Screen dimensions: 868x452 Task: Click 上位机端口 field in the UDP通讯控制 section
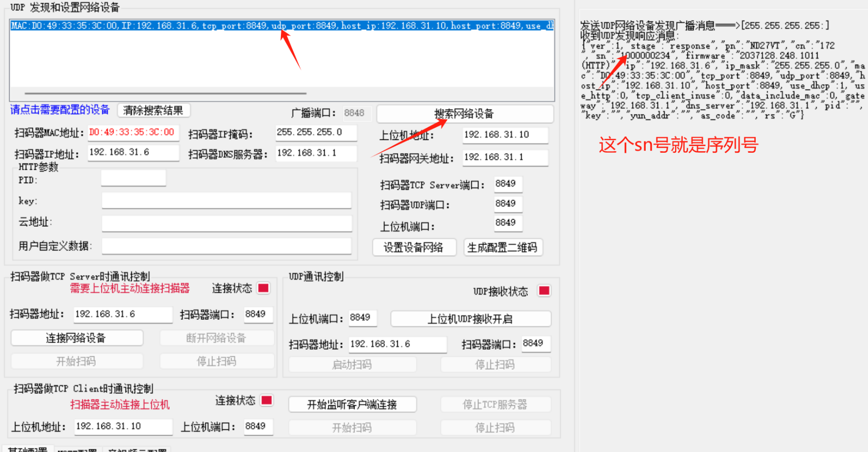tap(363, 318)
